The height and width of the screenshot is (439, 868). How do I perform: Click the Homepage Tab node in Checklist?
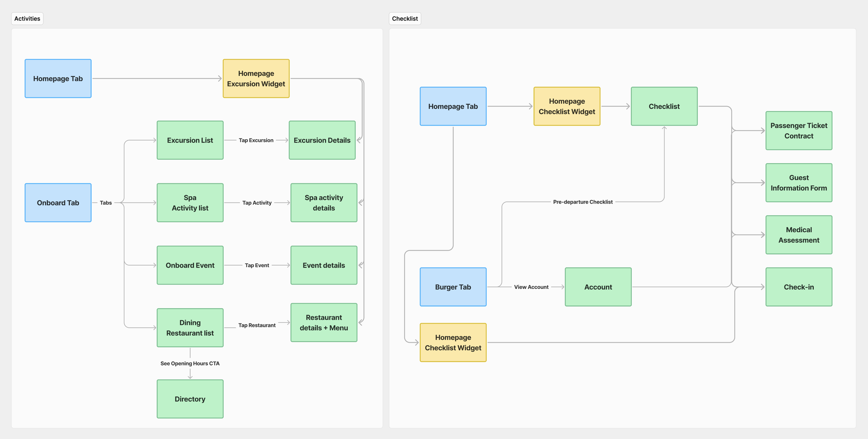pos(453,106)
